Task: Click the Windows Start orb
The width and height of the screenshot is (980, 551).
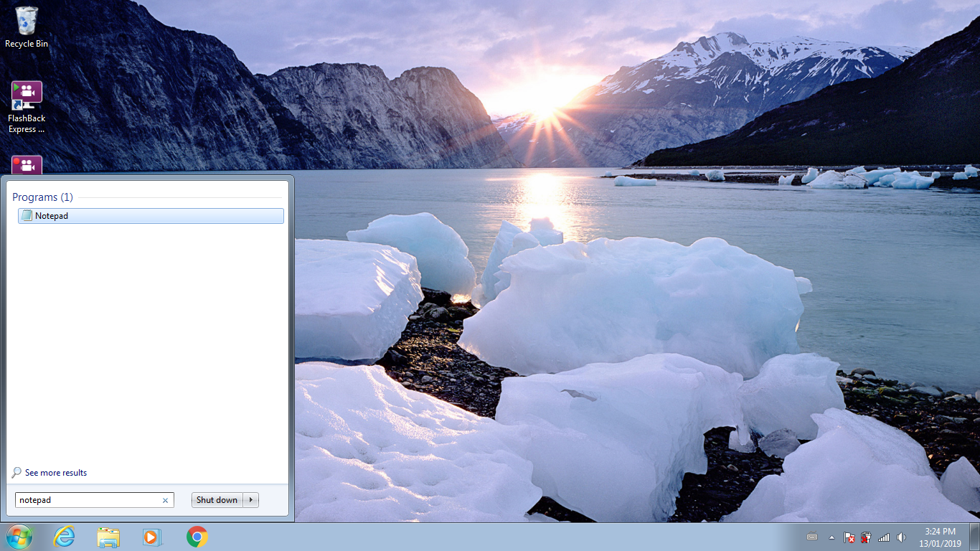Action: (19, 537)
